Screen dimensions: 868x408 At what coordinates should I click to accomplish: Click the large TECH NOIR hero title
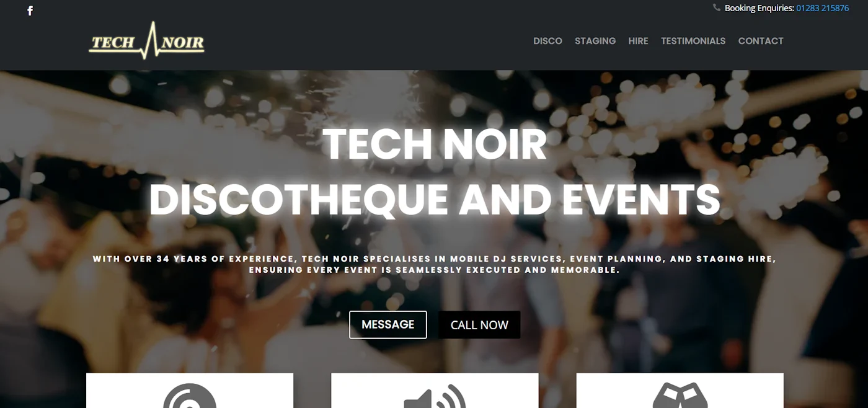coord(435,144)
